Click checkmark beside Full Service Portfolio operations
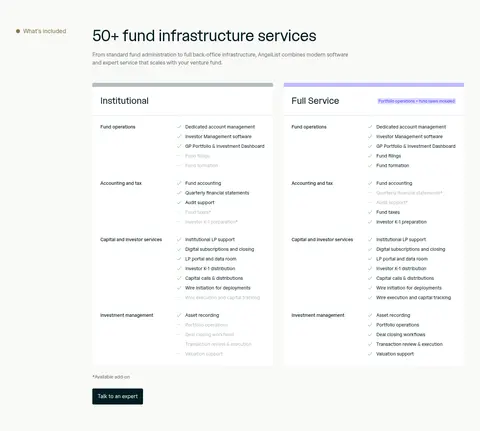The image size is (480, 431). 370,325
